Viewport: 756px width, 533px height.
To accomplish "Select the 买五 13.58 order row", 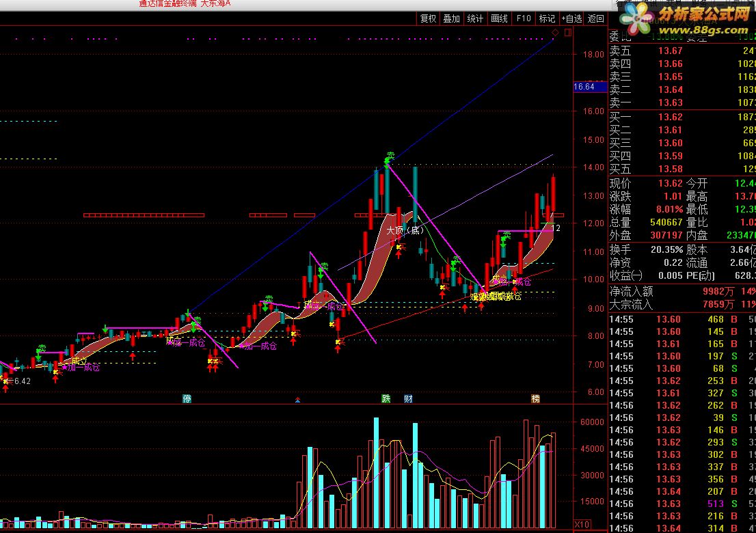I will (682, 169).
